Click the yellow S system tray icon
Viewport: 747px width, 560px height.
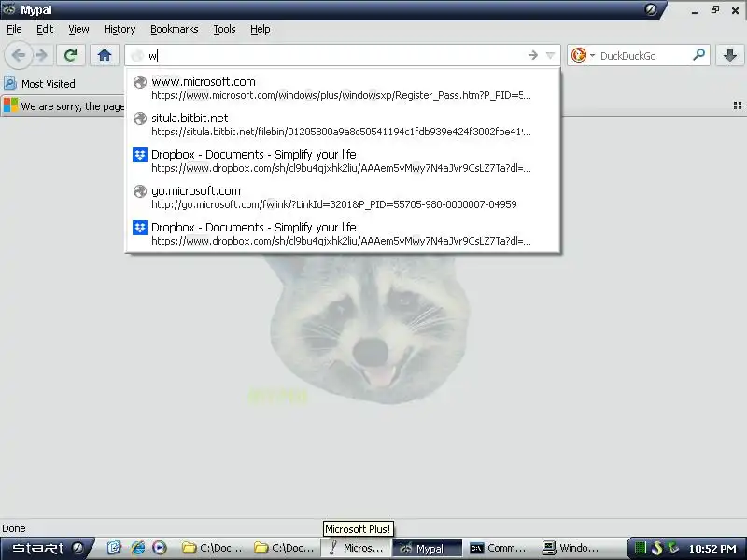click(x=657, y=548)
